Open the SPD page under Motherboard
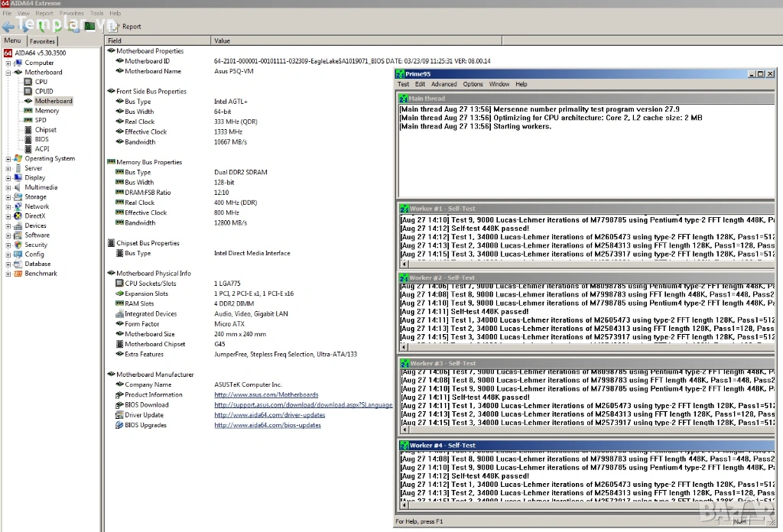Image resolution: width=783 pixels, height=532 pixels. pos(41,120)
